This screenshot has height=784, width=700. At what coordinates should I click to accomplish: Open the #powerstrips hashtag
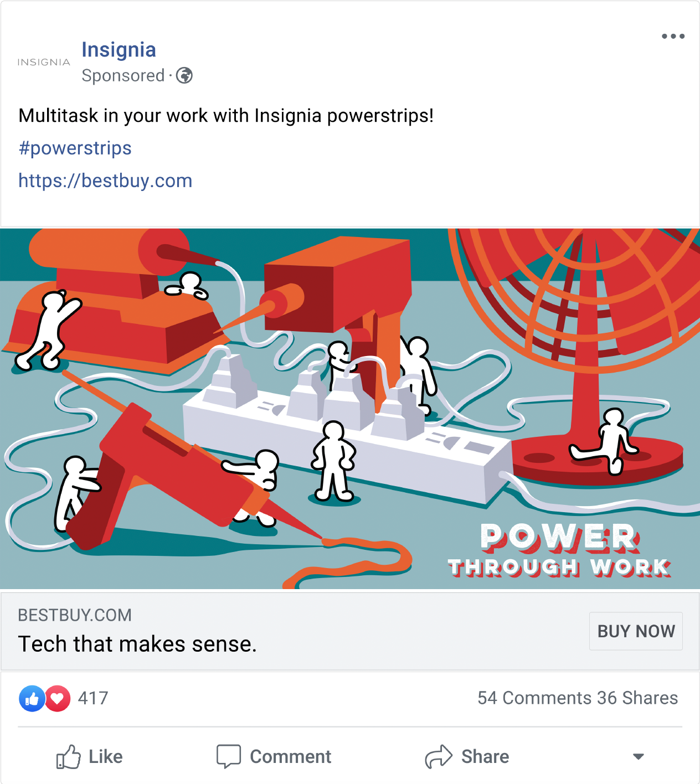click(75, 148)
